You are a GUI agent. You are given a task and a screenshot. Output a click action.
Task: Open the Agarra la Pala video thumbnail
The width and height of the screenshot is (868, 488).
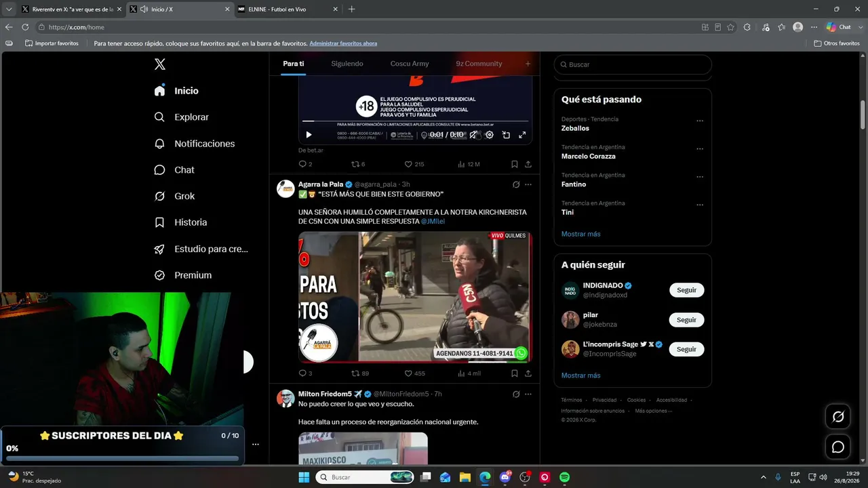[x=415, y=297]
